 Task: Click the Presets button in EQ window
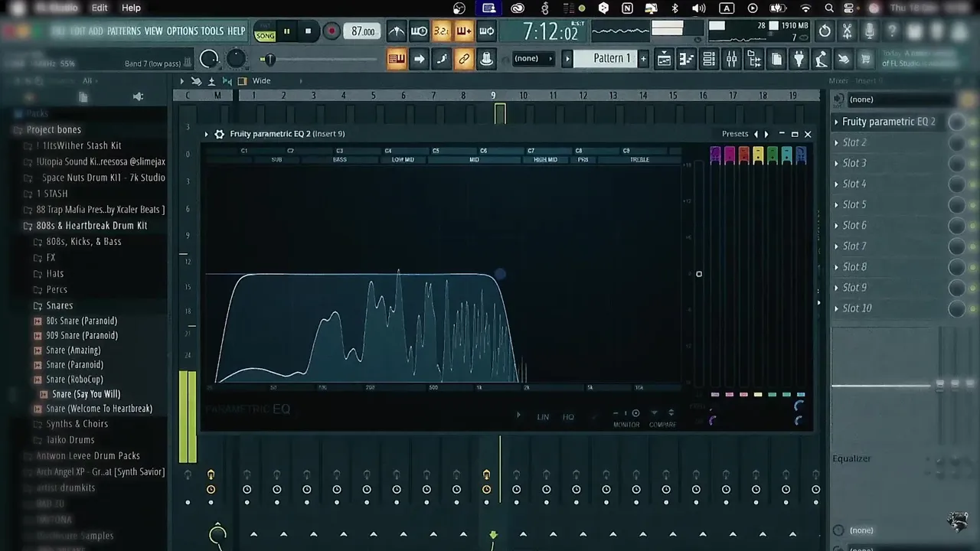pos(735,134)
